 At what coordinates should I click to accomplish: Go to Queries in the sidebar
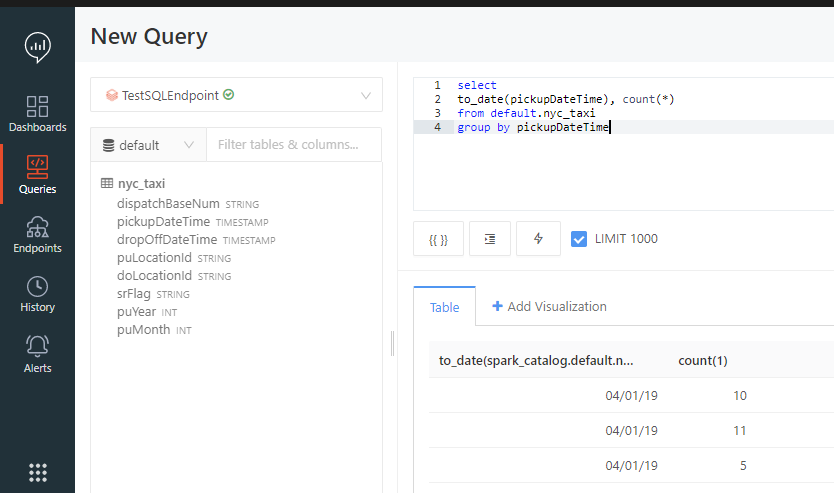pyautogui.click(x=38, y=175)
